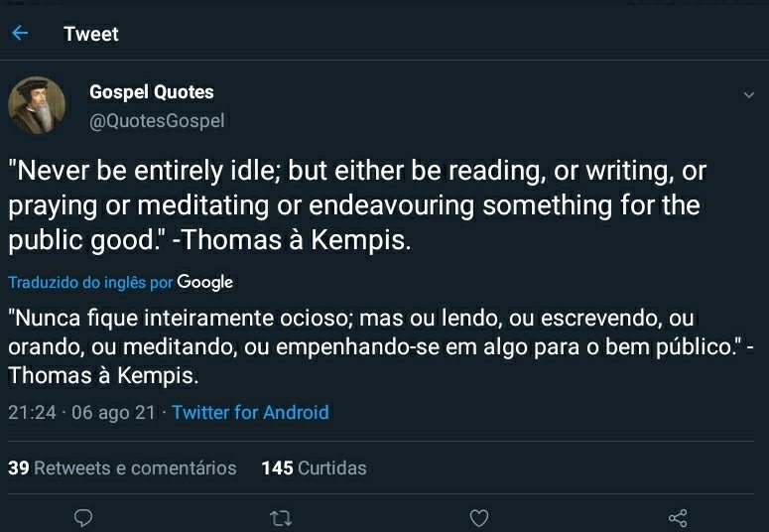Click the Twitter for Android source link
This screenshot has width=769, height=532.
click(250, 412)
